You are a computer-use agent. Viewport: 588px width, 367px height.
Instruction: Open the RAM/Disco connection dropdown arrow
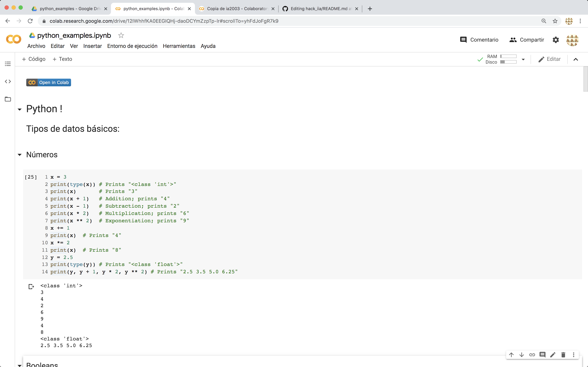(523, 59)
